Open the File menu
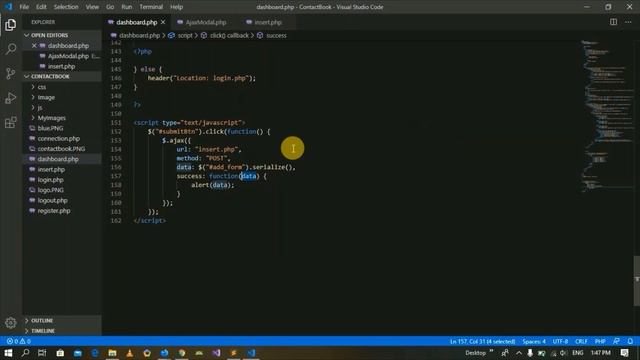This screenshot has width=640, height=360. tap(24, 7)
